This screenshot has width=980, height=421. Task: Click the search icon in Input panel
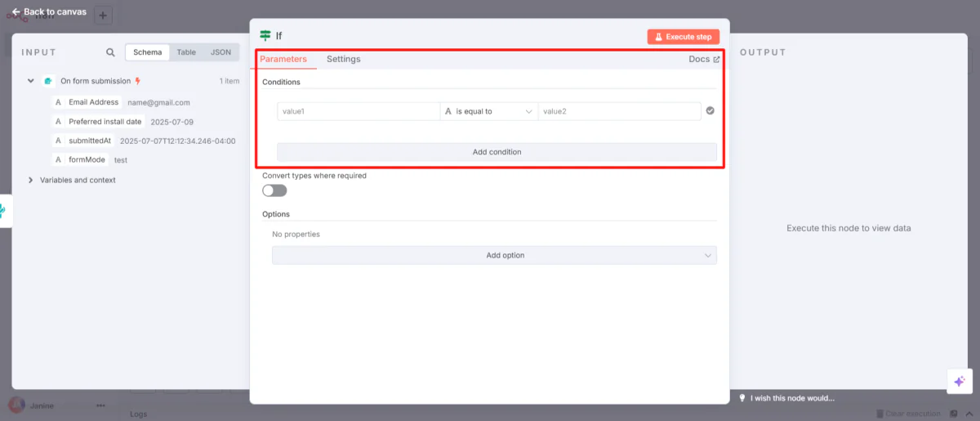(110, 52)
